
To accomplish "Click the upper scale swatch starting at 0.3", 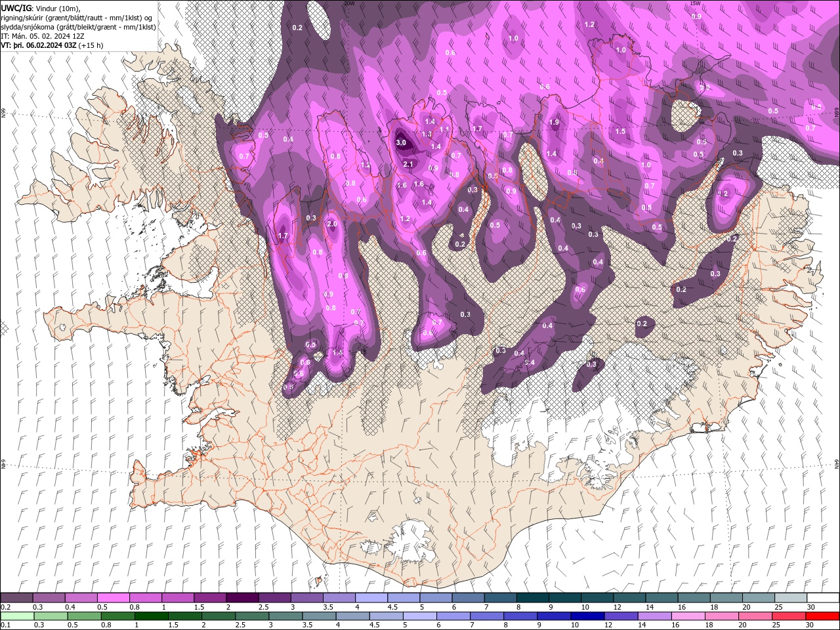I will point(49,598).
